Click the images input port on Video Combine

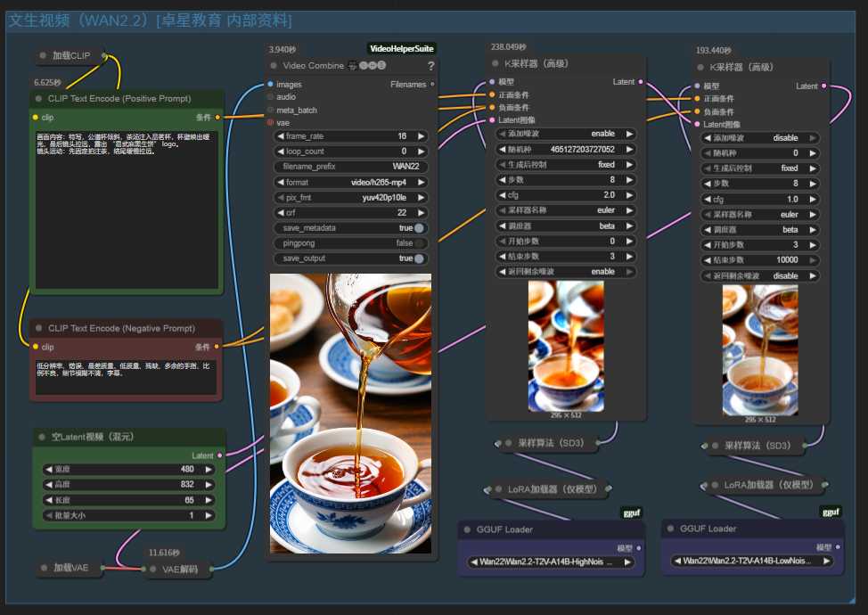[x=270, y=85]
